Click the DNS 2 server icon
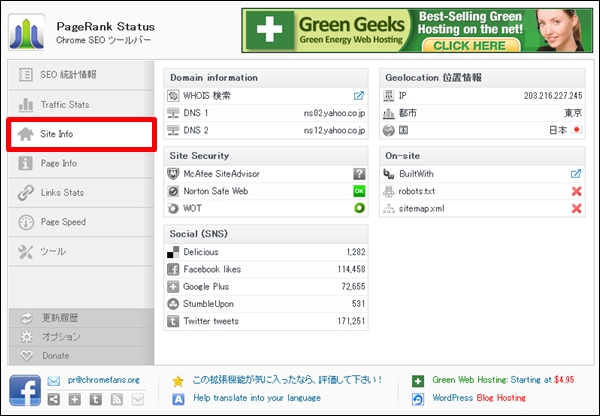The height and width of the screenshot is (416, 600). [x=173, y=130]
